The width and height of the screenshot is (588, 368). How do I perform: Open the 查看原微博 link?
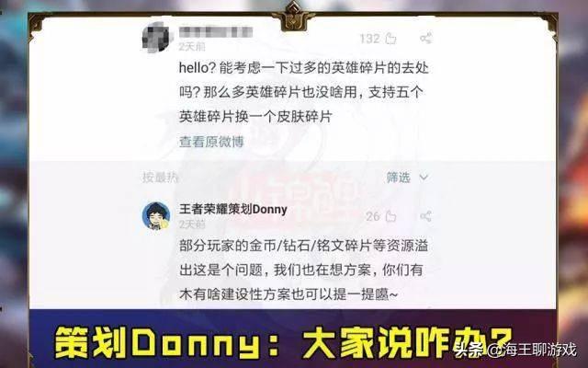[x=211, y=142]
